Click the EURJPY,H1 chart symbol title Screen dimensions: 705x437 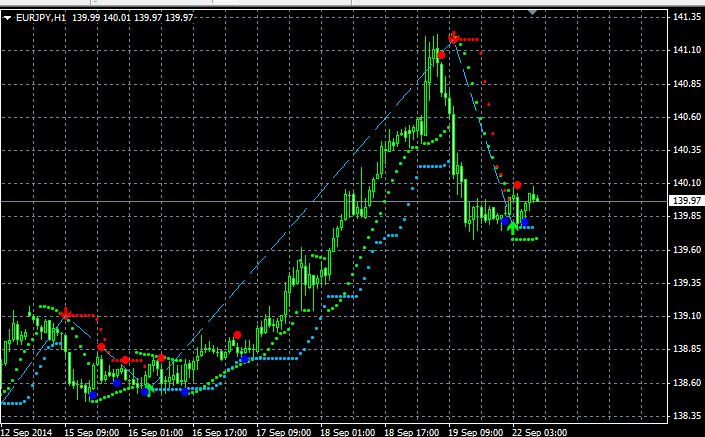[x=41, y=18]
